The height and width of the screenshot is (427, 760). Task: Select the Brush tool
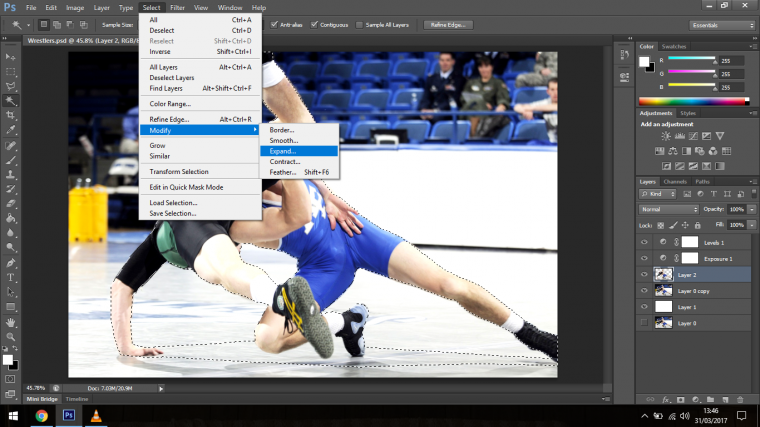click(x=11, y=160)
